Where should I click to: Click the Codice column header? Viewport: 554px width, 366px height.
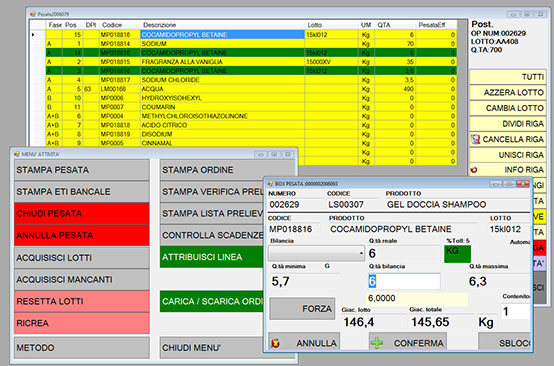tap(120, 25)
